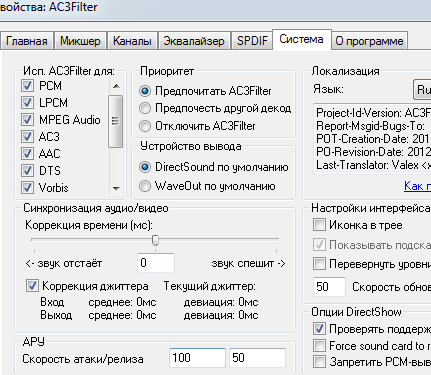Click the Скорость обновления field showing 50

tap(329, 287)
